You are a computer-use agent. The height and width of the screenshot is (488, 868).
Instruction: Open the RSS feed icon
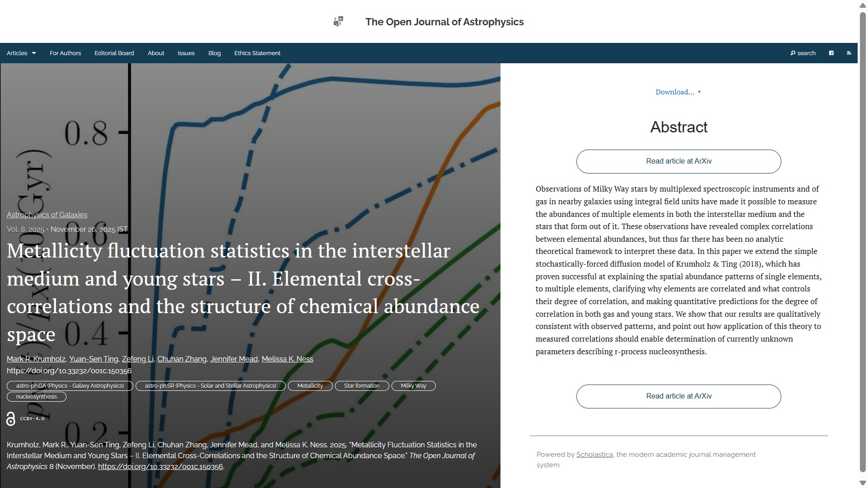[x=849, y=53]
